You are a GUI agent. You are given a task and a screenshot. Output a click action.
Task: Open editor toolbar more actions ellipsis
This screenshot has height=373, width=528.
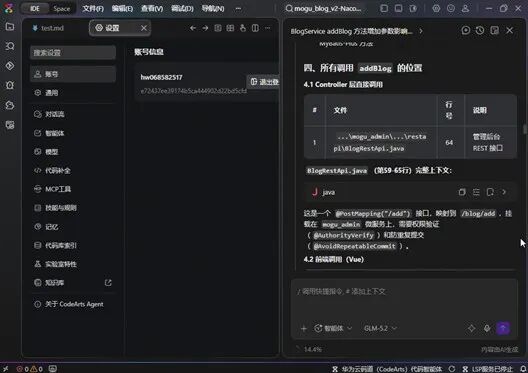pos(268,28)
